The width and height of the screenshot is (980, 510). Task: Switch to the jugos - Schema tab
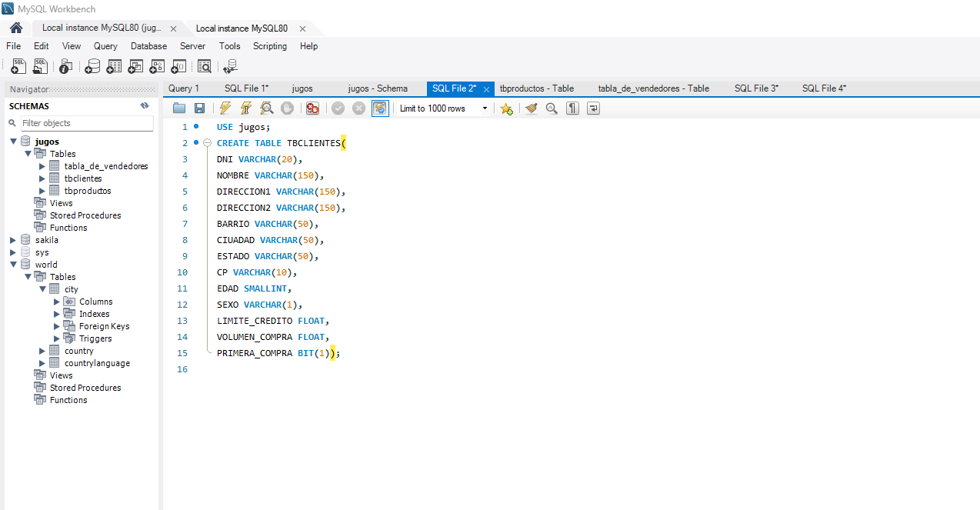tap(378, 88)
